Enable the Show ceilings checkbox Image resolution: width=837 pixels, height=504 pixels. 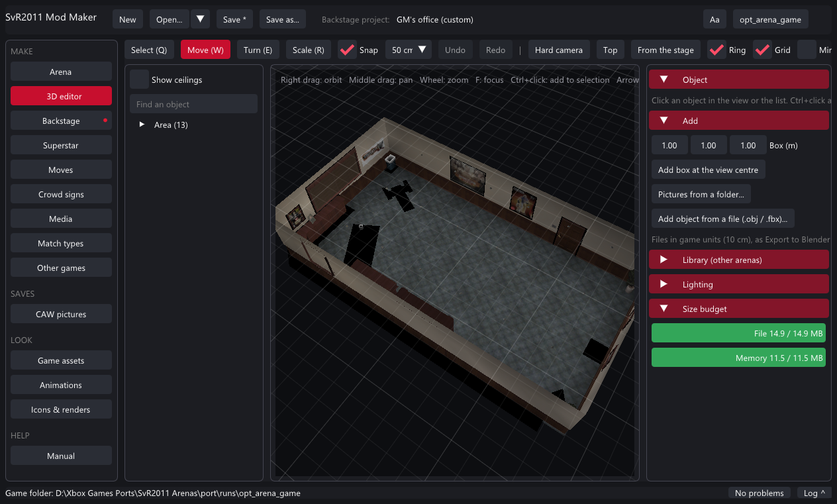coord(139,79)
